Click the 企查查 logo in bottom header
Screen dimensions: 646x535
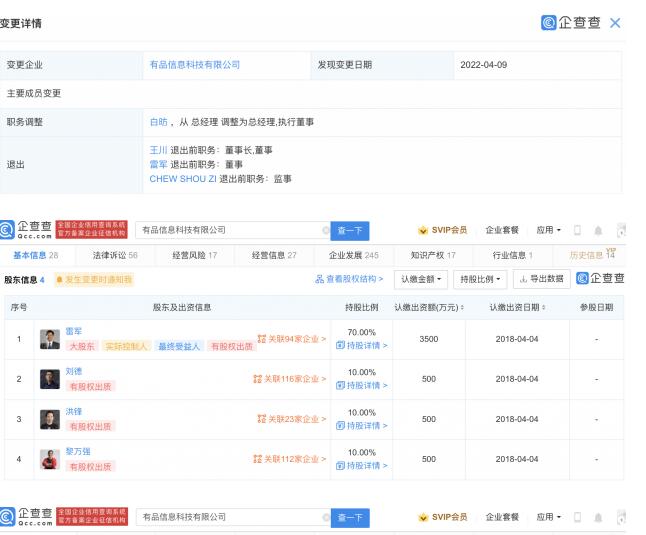[x=26, y=516]
